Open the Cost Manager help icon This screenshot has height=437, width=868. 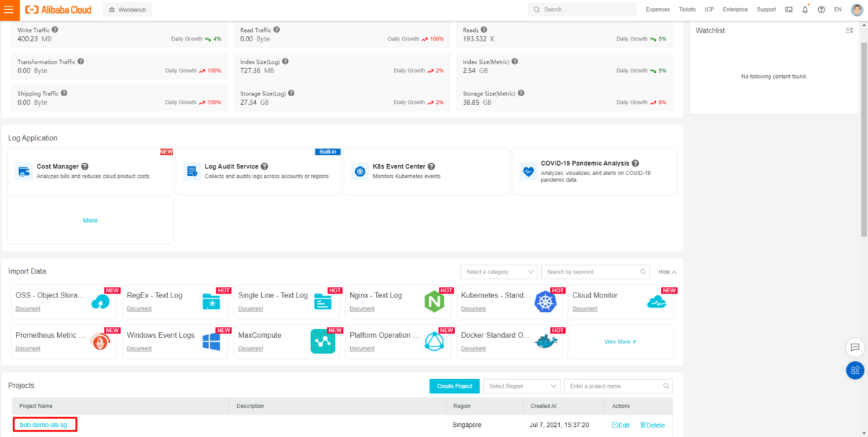tap(85, 166)
